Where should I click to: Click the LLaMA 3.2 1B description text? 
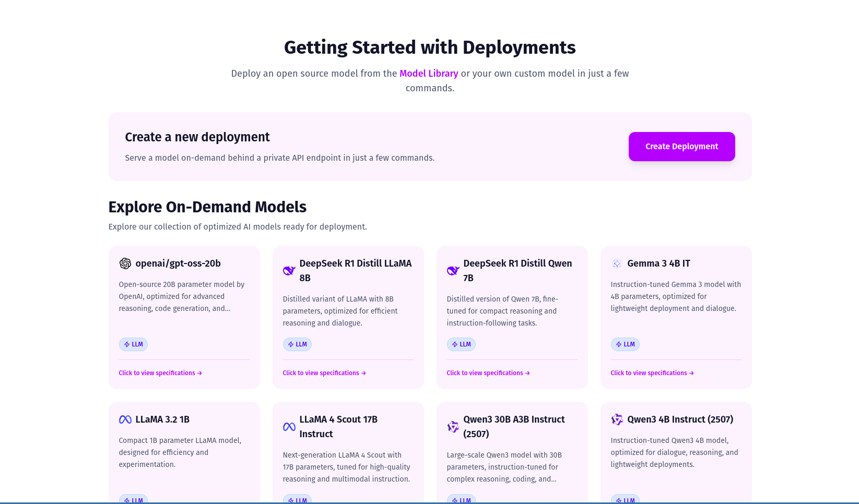pyautogui.click(x=180, y=452)
